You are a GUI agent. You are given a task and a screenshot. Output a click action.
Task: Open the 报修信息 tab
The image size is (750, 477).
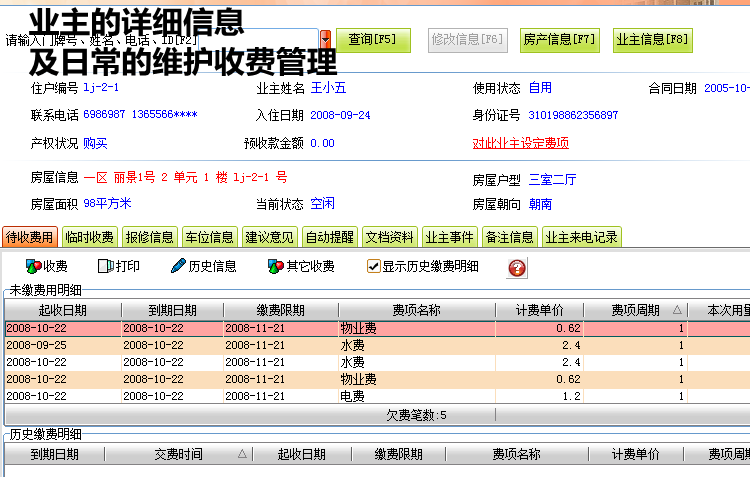(x=150, y=237)
